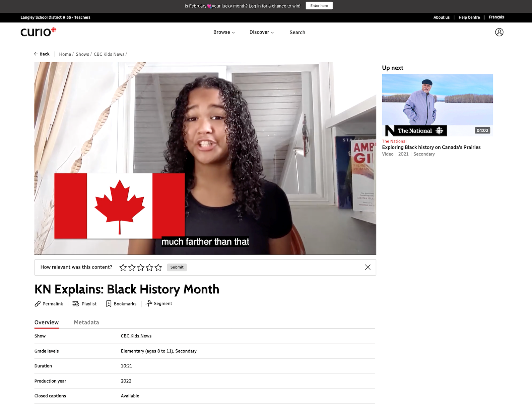This screenshot has width=532, height=407.
Task: Click the Enter here contest button
Action: point(319,6)
